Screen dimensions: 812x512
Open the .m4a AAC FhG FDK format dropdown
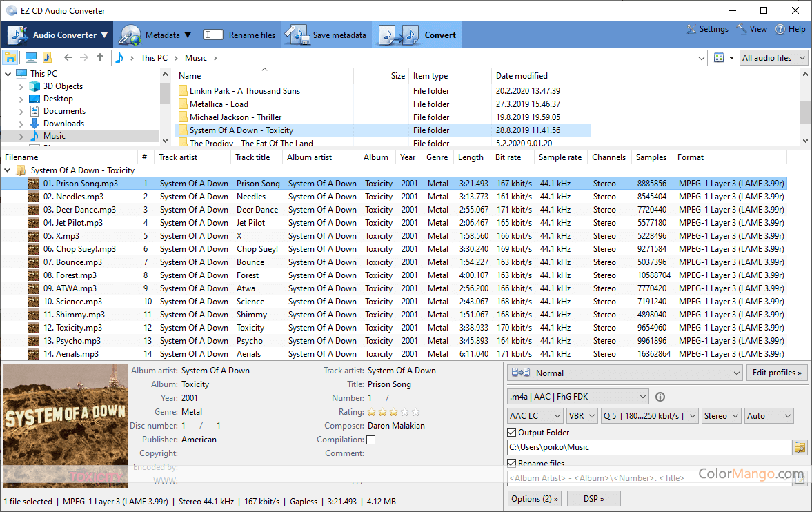point(578,397)
